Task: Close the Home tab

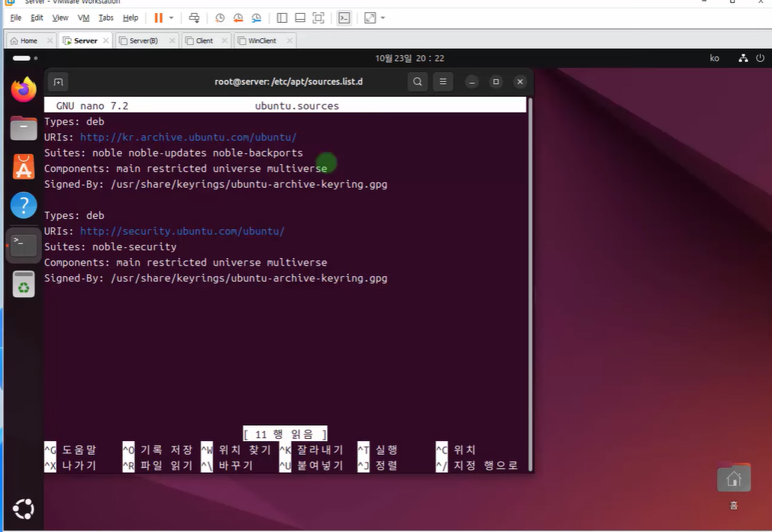Action: coord(50,41)
